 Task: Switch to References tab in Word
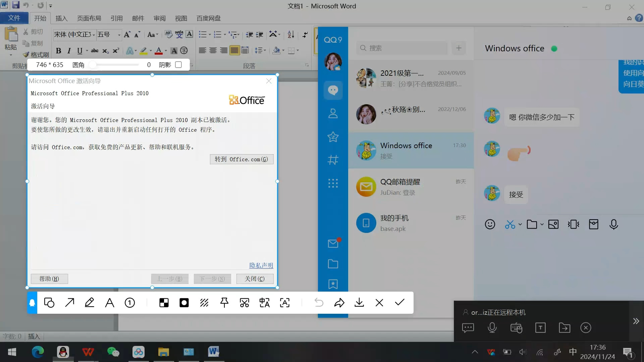tap(116, 18)
